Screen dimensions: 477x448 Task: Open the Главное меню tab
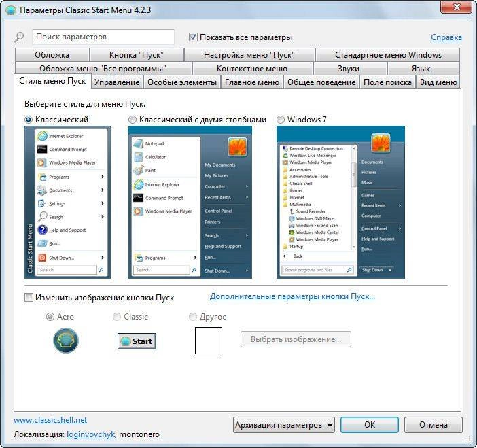252,82
